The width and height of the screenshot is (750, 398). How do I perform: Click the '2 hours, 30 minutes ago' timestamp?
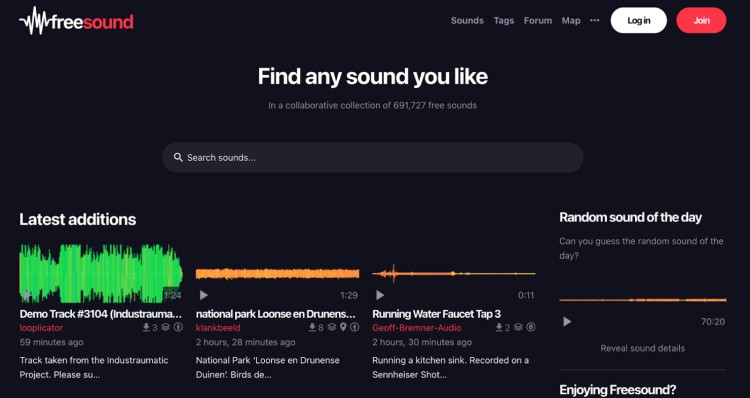422,343
